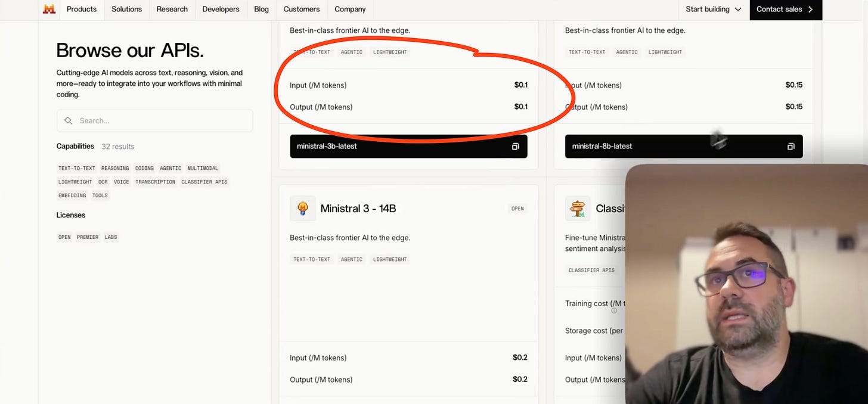Click AGENTIC tag on Ministral 14B card
Image resolution: width=868 pixels, height=404 pixels.
(352, 259)
